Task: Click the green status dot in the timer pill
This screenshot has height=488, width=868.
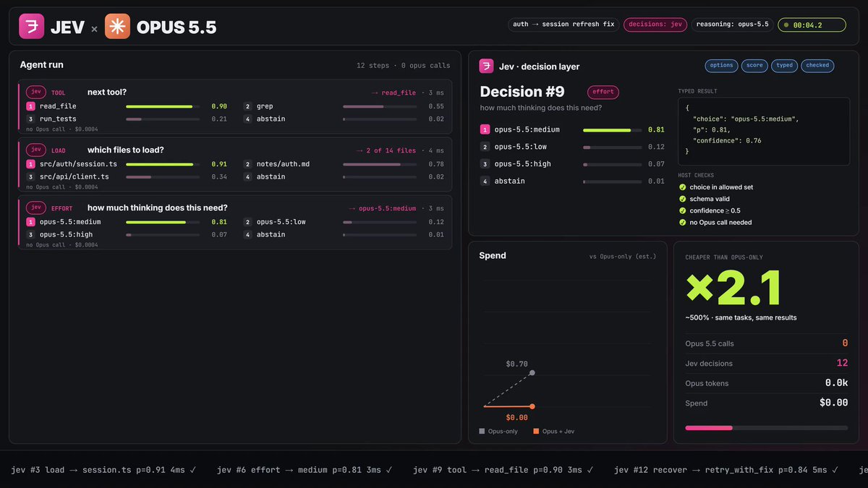Action: coord(786,25)
